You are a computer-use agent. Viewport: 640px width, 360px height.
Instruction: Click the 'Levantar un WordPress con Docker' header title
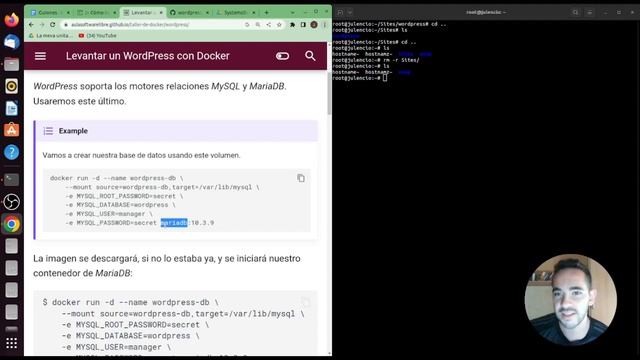[x=148, y=56]
